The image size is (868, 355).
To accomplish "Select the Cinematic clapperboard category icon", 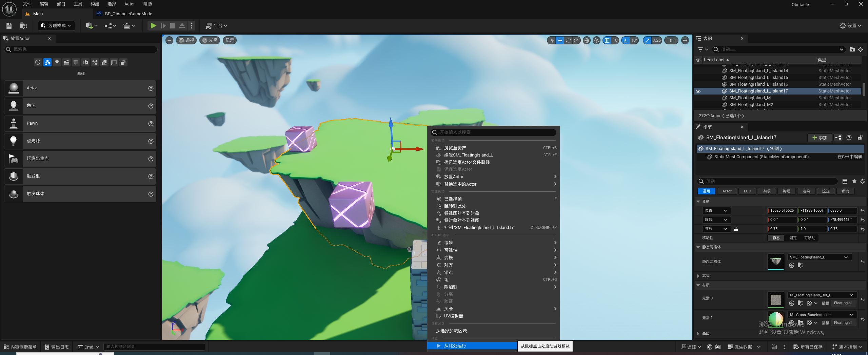I will [66, 62].
